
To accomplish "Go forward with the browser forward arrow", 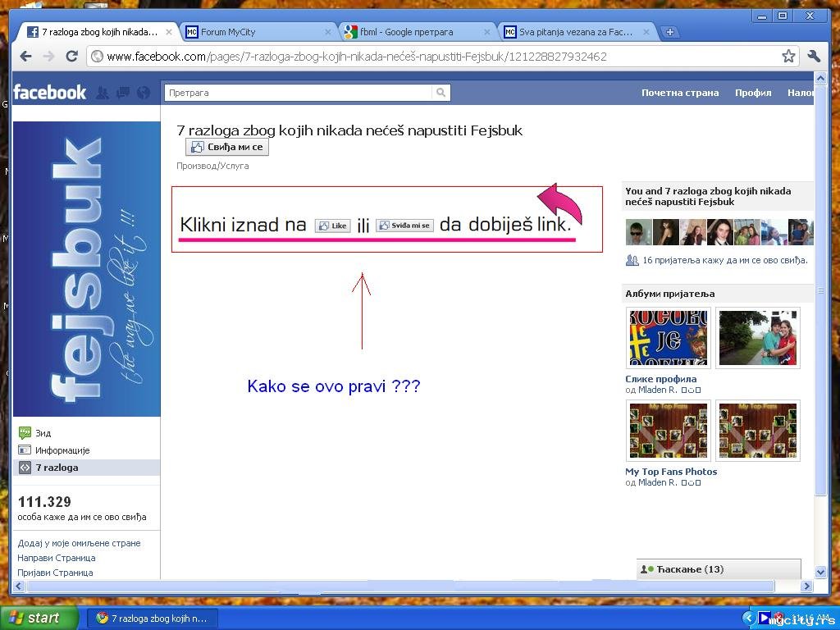I will point(48,57).
